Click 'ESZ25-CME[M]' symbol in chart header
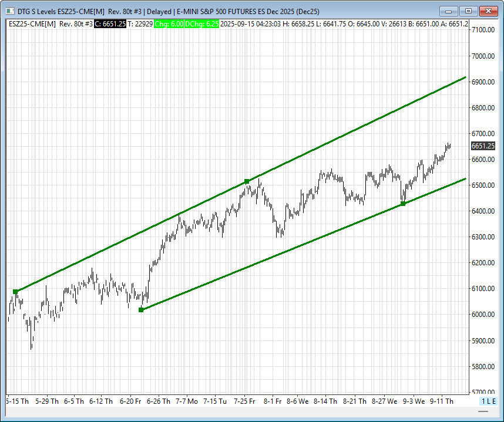Image resolution: width=504 pixels, height=422 pixels. [x=32, y=23]
